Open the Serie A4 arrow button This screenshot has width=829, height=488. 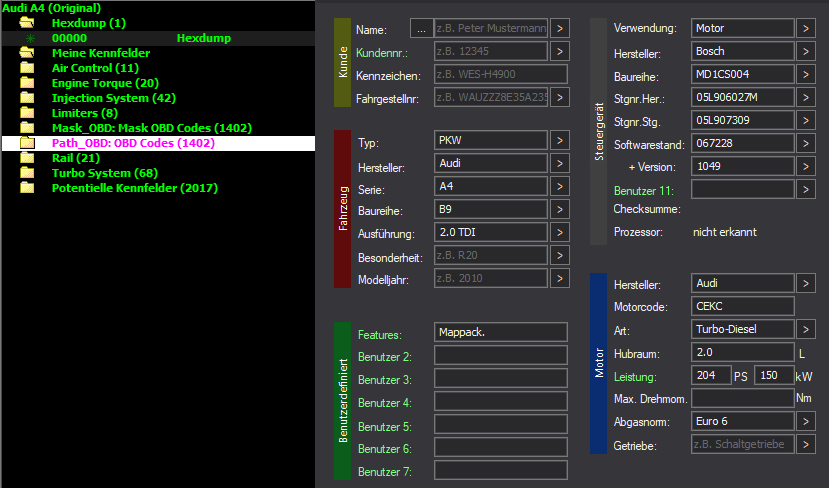click(x=560, y=186)
